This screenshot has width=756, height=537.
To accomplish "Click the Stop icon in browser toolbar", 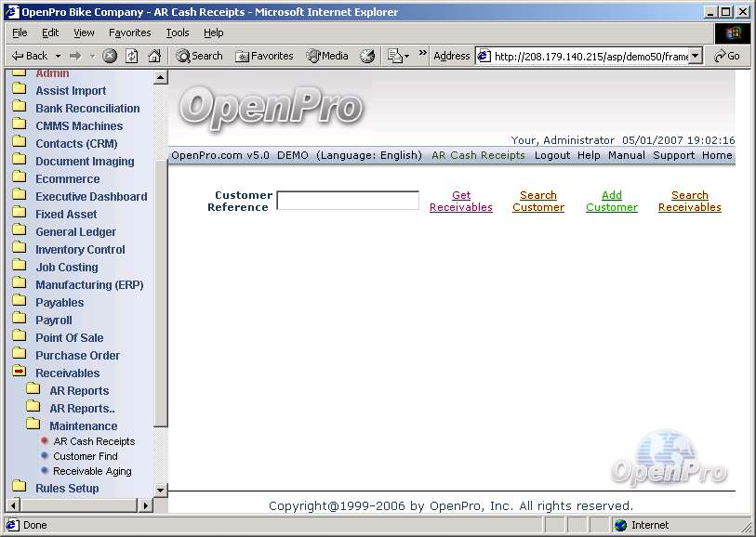I will click(x=110, y=56).
